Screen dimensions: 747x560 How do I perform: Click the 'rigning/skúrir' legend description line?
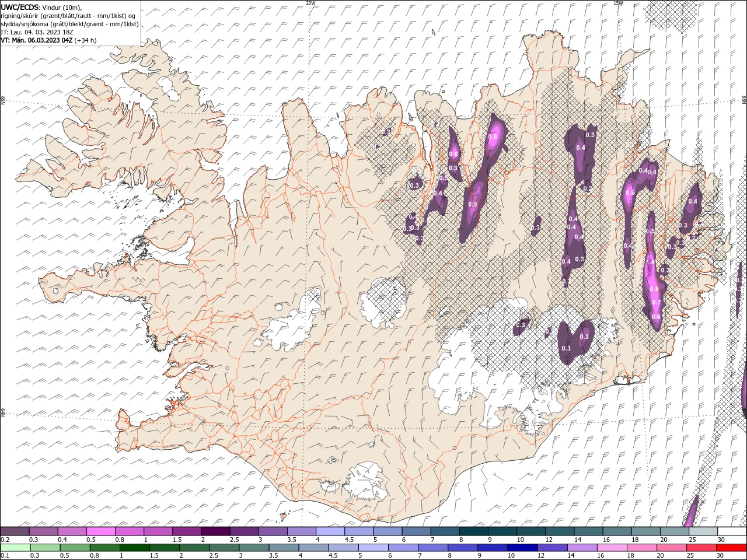pyautogui.click(x=68, y=16)
